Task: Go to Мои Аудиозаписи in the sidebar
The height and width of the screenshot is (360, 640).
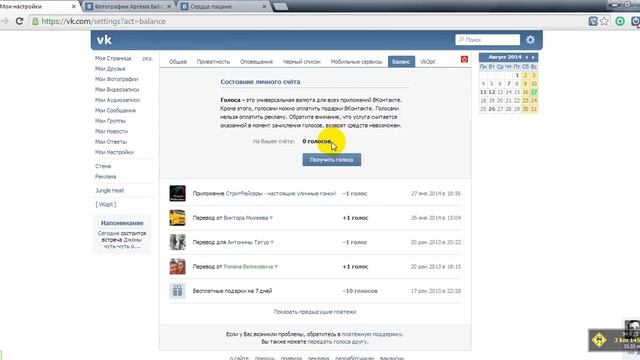Action: coord(118,100)
